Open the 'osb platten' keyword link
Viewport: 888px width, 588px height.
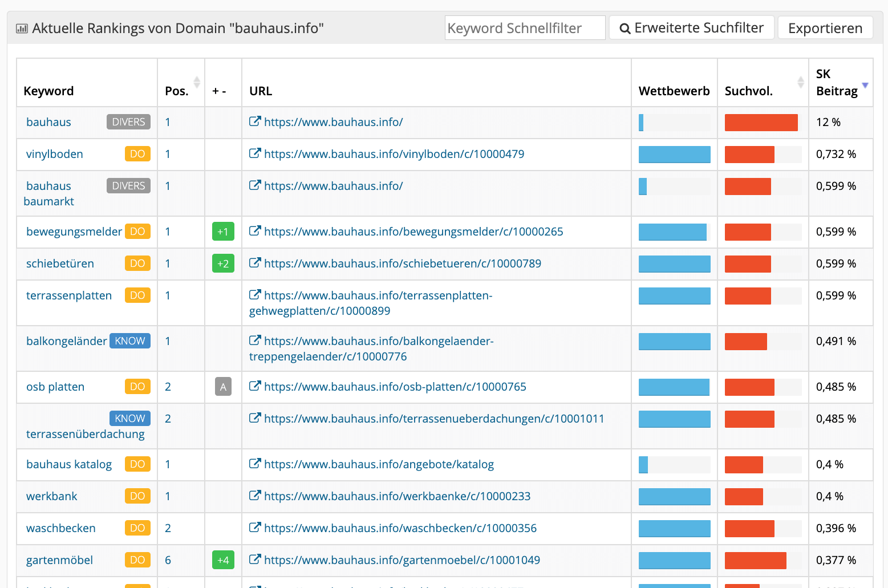tap(55, 387)
